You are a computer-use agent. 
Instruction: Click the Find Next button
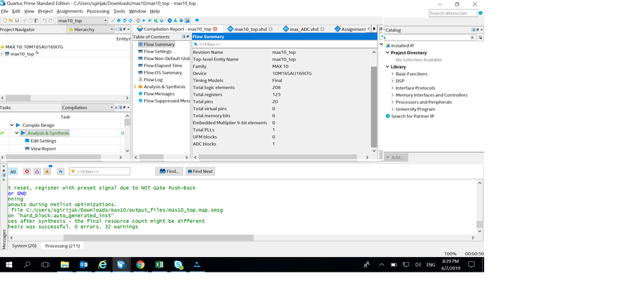pos(200,171)
